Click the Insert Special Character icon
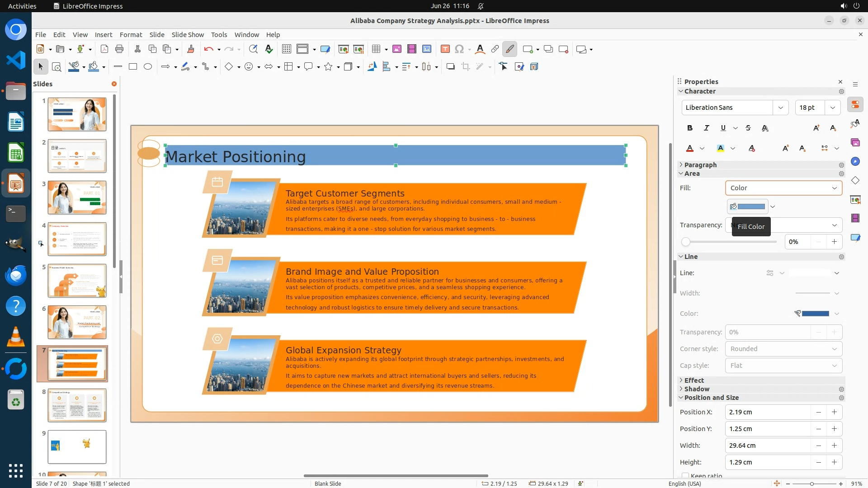 (459, 49)
